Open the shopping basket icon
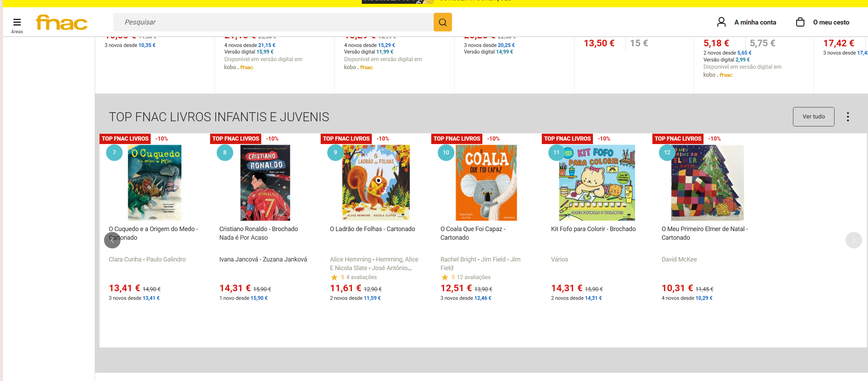The image size is (868, 381). click(800, 22)
